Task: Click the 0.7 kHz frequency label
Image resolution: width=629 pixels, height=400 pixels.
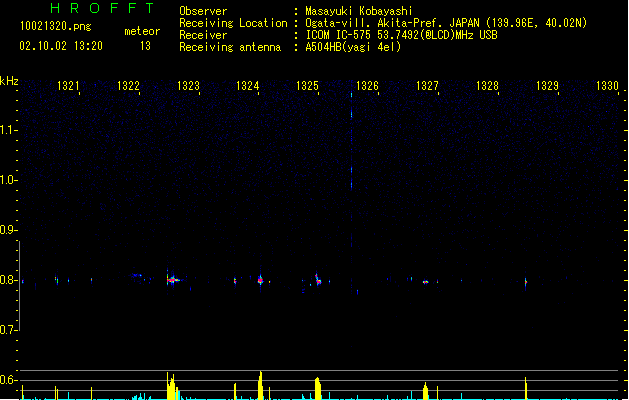Action: pyautogui.click(x=7, y=330)
